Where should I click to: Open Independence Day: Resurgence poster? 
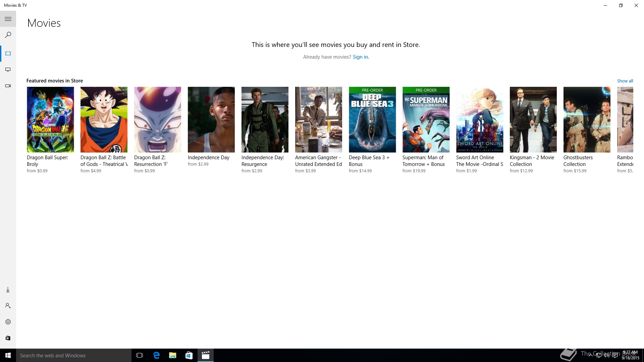tap(265, 120)
